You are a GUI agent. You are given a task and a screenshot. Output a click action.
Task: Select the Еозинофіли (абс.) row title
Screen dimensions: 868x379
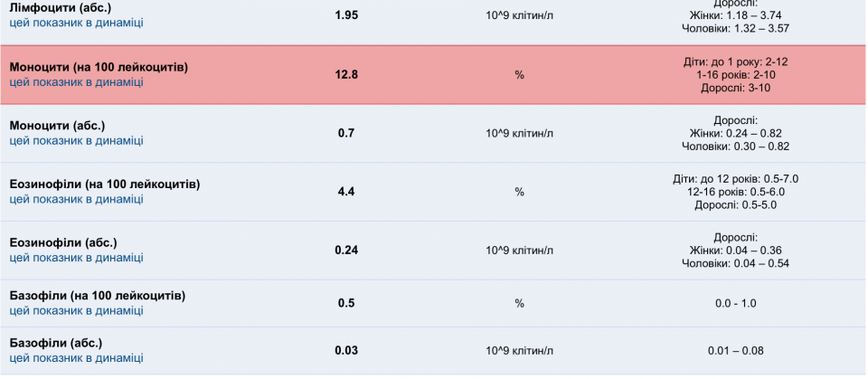[62, 243]
